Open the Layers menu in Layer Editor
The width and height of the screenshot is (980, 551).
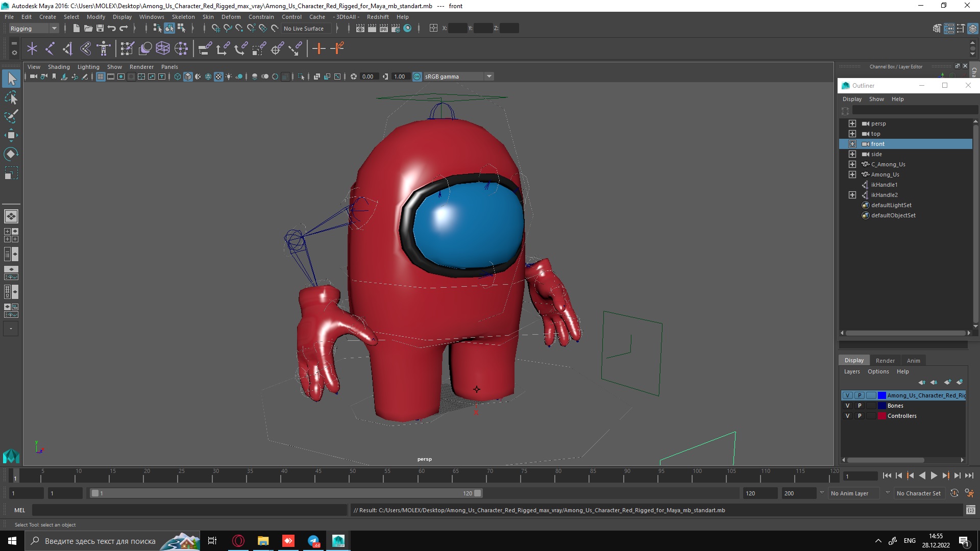point(851,372)
